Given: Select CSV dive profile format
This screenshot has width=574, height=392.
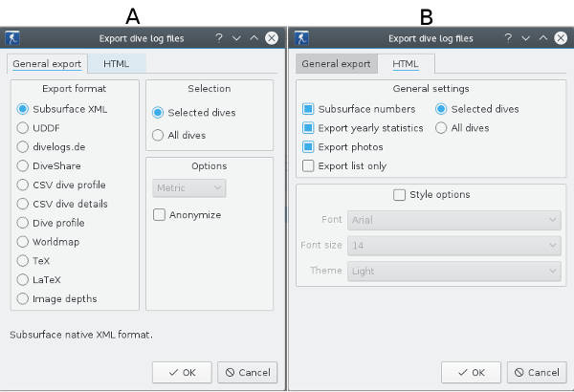Looking at the screenshot, I should click(61, 185).
